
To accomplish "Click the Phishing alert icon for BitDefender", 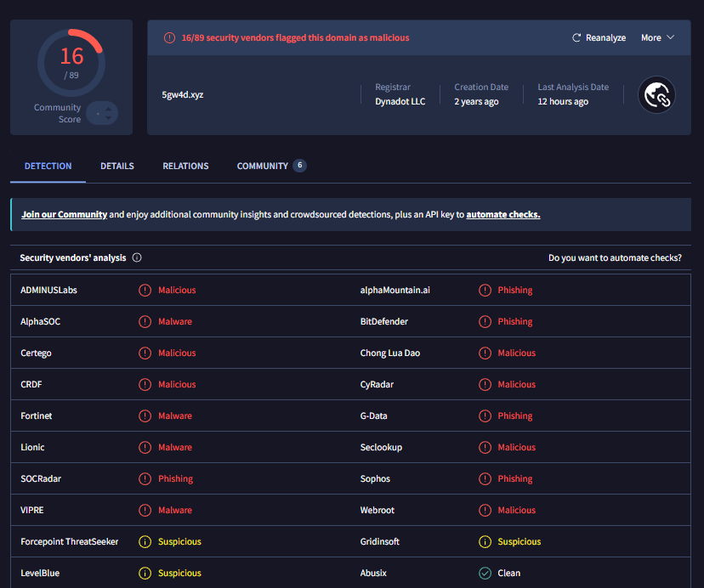I will pyautogui.click(x=485, y=321).
